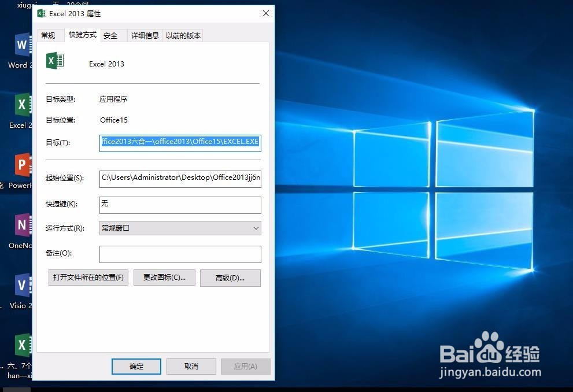The width and height of the screenshot is (573, 392).
Task: Switch to the 快捷方式 tab
Action: point(83,35)
